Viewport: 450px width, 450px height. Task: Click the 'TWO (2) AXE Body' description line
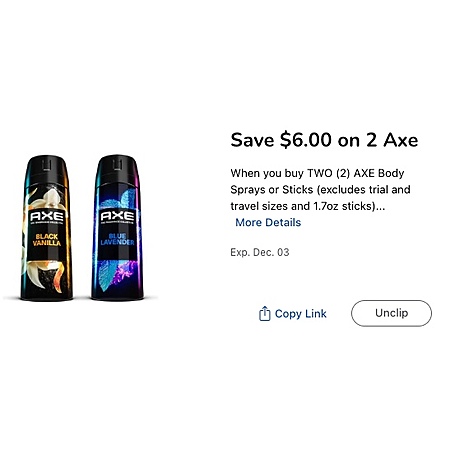355,173
